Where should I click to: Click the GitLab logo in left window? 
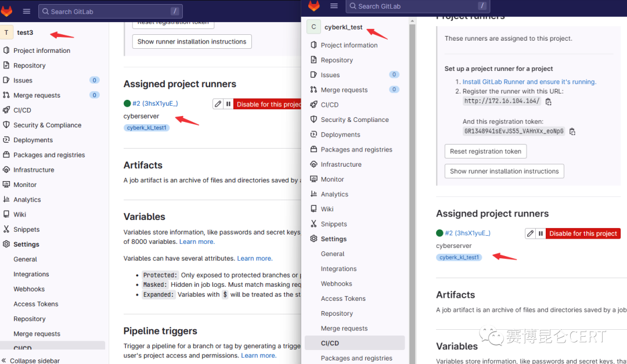coord(7,11)
